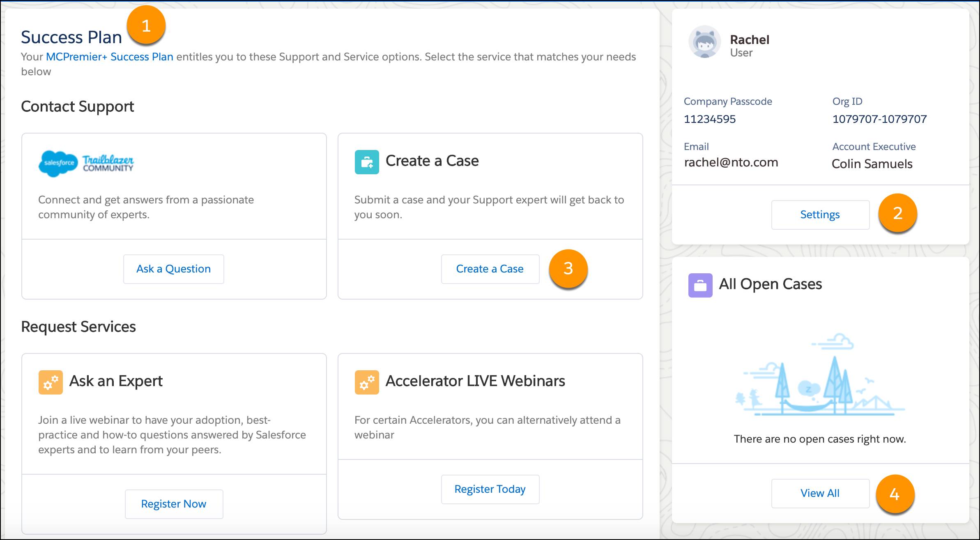Click the 'For certain Accelerators' description text
This screenshot has height=540, width=980.
click(488, 427)
